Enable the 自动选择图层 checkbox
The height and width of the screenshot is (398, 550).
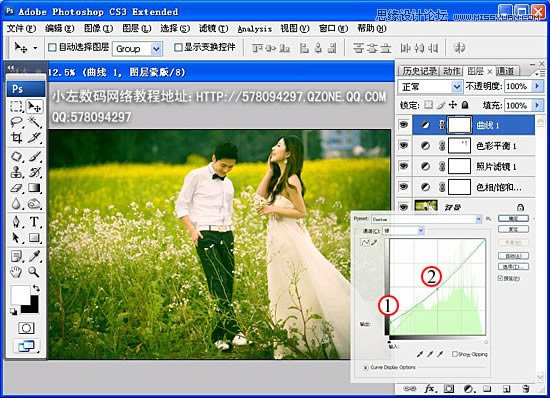point(52,47)
